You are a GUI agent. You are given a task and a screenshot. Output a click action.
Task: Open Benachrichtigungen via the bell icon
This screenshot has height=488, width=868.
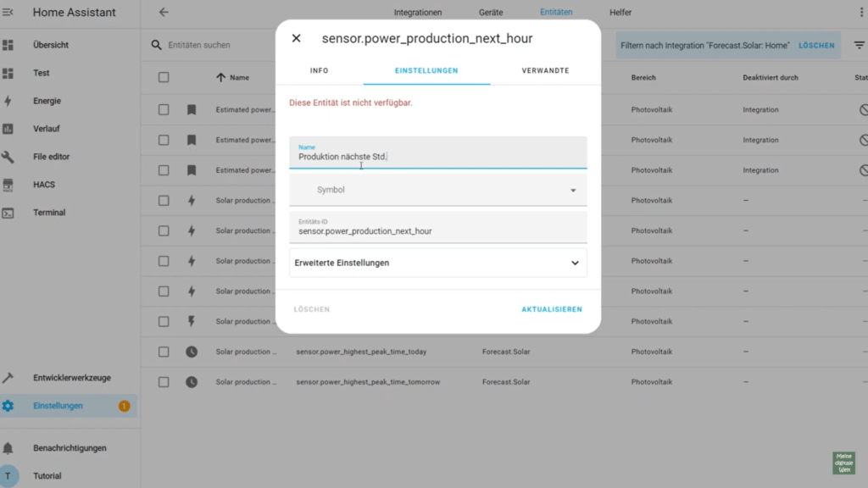(8, 447)
